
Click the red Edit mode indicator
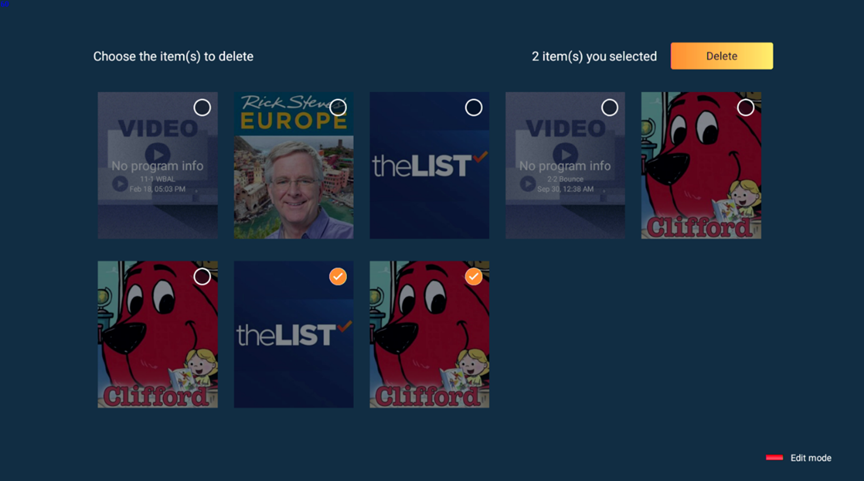774,458
